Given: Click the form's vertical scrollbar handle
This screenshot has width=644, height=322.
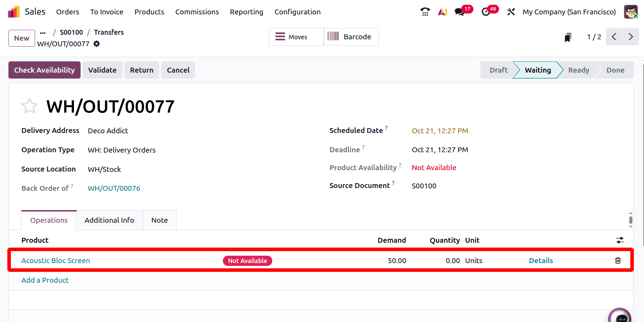Looking at the screenshot, I should pyautogui.click(x=631, y=220).
